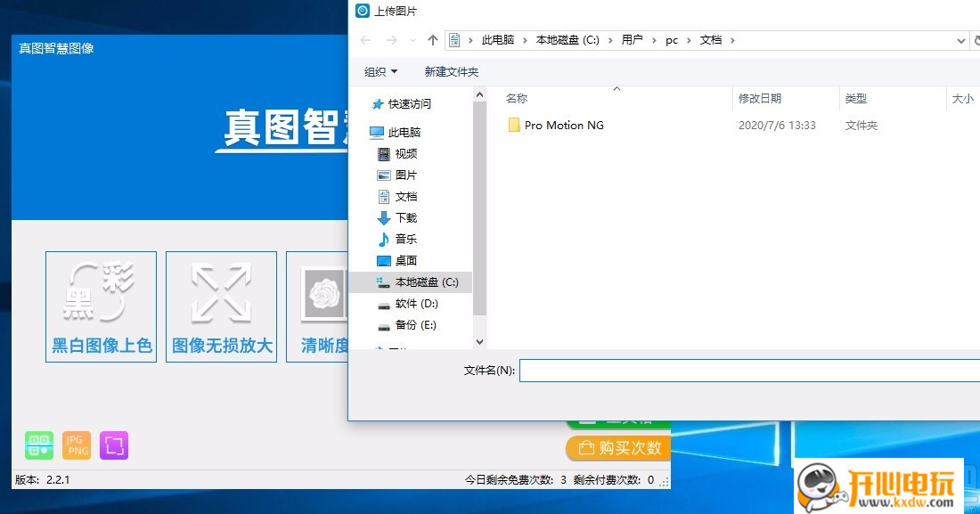
Task: Open the address bar history dropdown
Action: 960,40
